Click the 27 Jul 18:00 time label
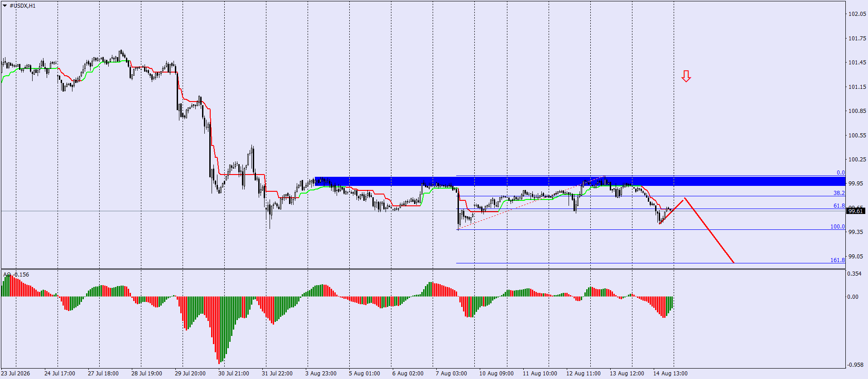The width and height of the screenshot is (868, 379). [103, 374]
